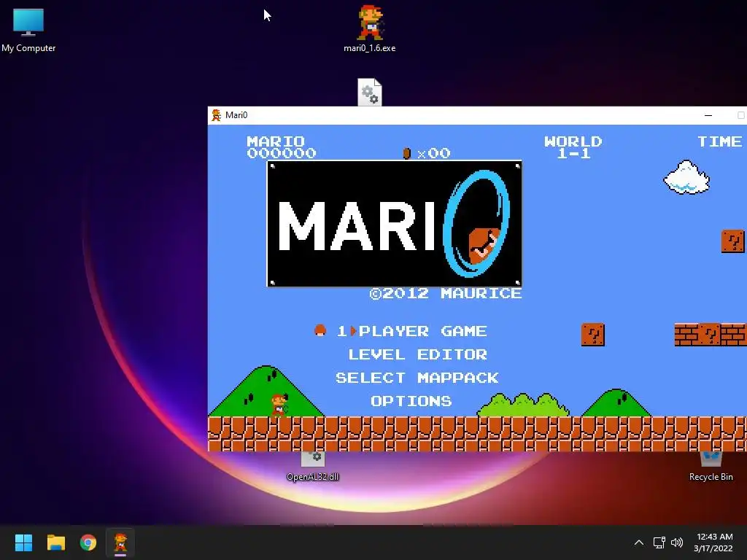Screen dimensions: 747x560
Task: Open the network status tray icon
Action: [659, 542]
